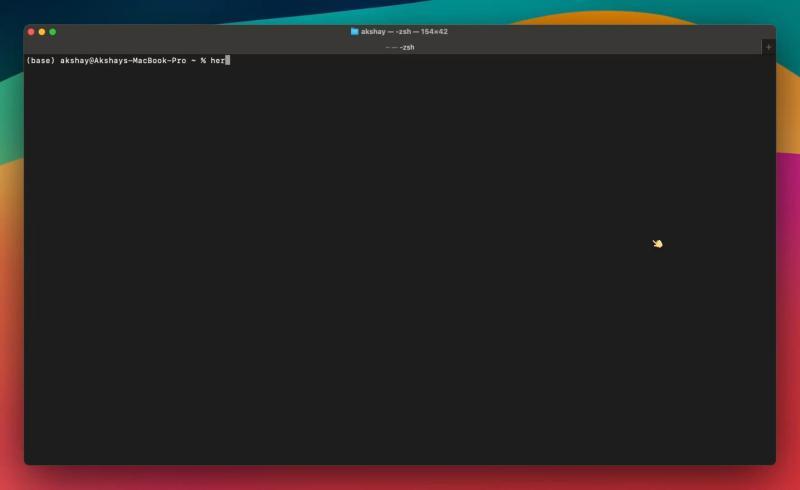Close the Terminal window

31,32
